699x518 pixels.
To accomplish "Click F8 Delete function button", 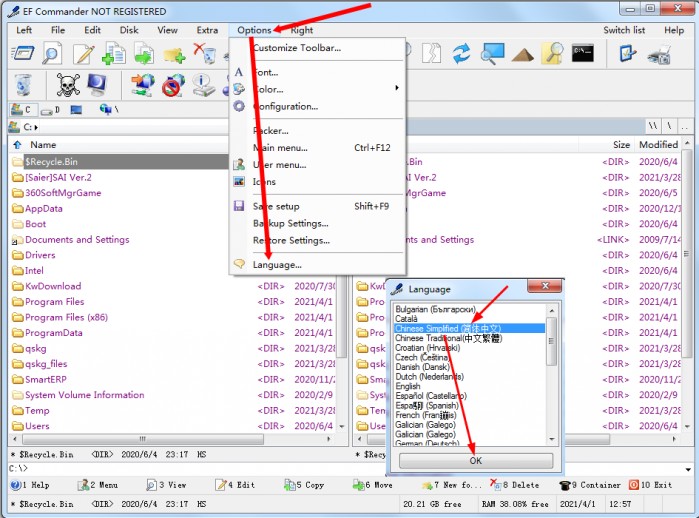I will click(514, 485).
